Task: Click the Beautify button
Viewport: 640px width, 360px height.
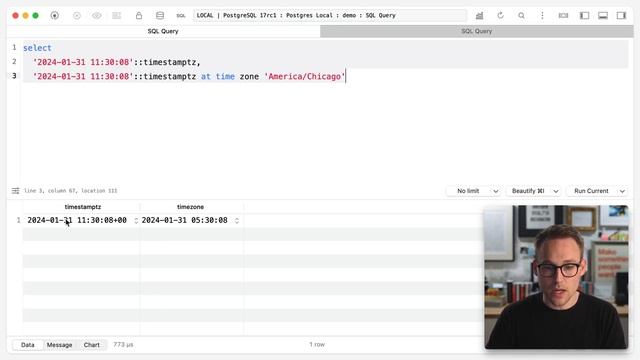Action: [x=528, y=191]
